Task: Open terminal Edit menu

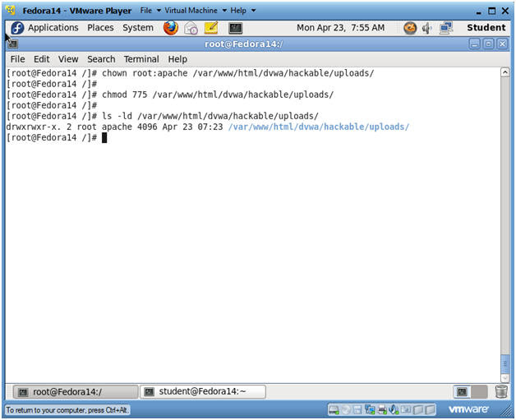Action: pyautogui.click(x=41, y=59)
